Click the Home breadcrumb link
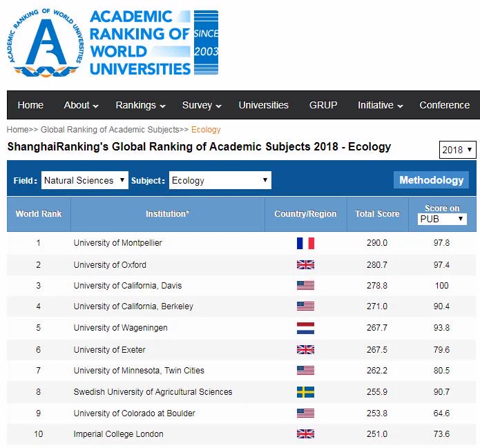 17,130
